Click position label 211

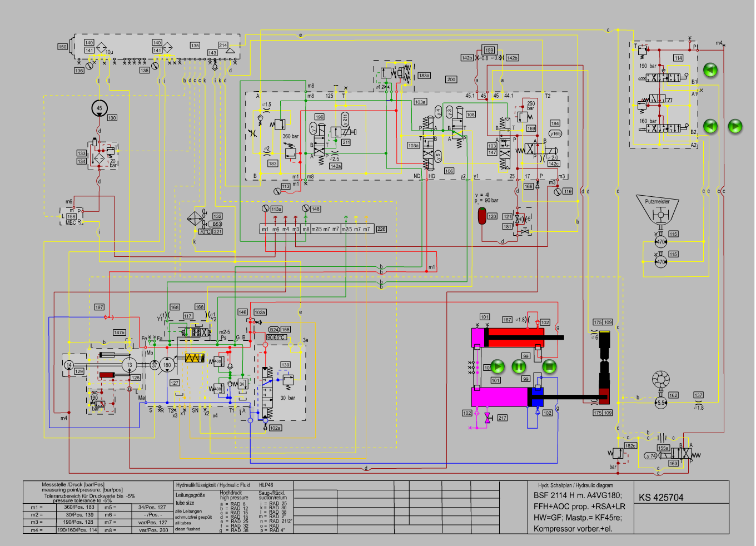[346, 142]
